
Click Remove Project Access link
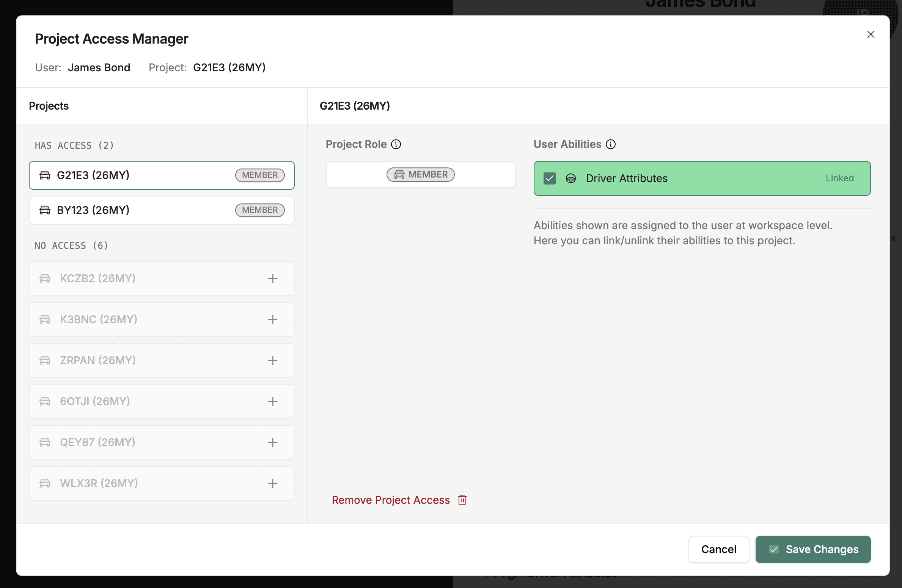(x=391, y=500)
